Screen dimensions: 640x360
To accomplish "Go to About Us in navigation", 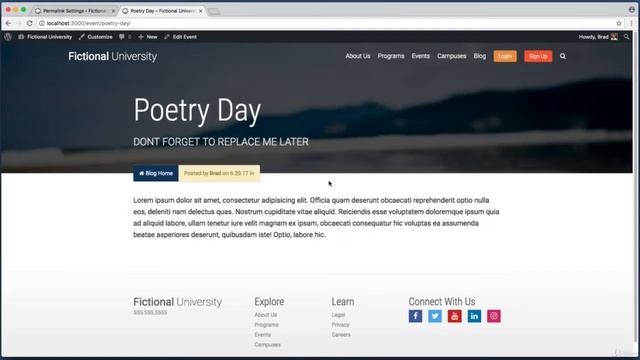I will pyautogui.click(x=358, y=56).
